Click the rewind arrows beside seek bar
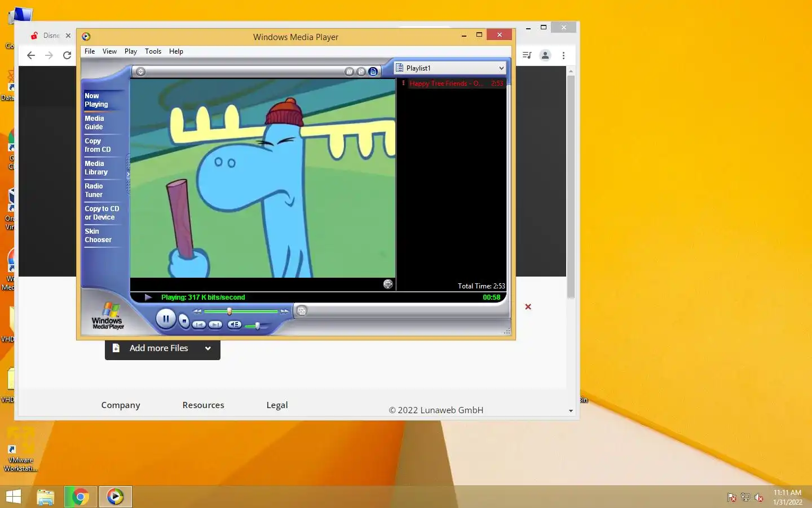812x508 pixels. (x=197, y=312)
